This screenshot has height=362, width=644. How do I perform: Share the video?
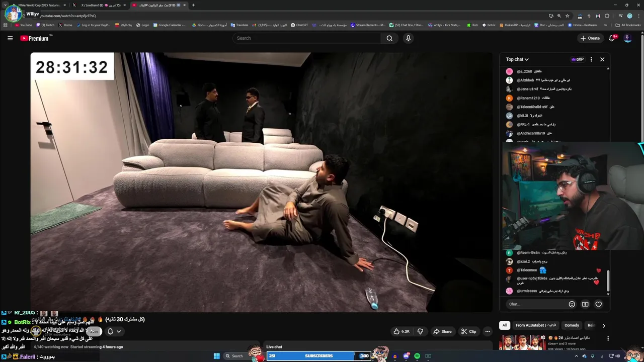point(442,331)
